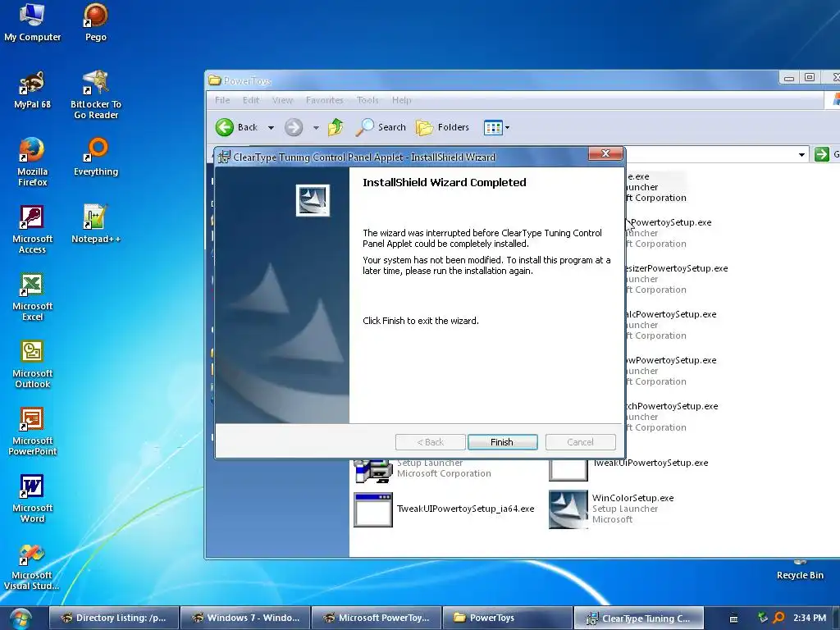Screen dimensions: 840x630
Task: Click the clock showing 2:34 PM
Action: point(810,619)
